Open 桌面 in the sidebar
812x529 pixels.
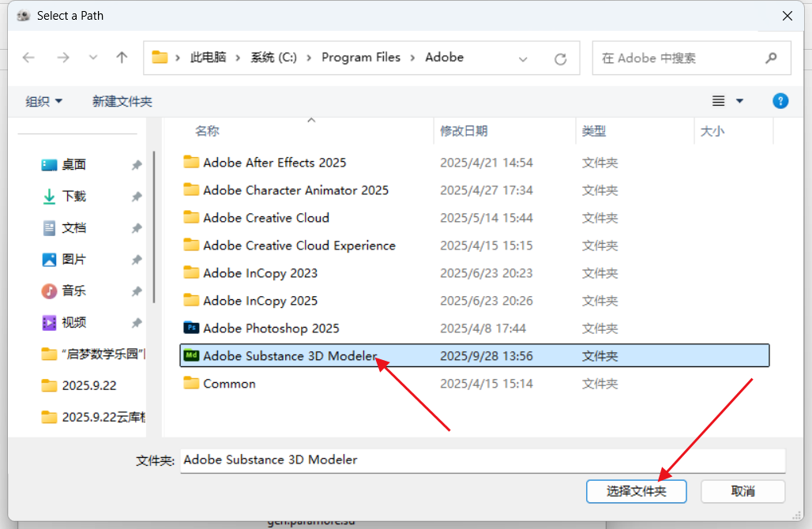tap(74, 164)
